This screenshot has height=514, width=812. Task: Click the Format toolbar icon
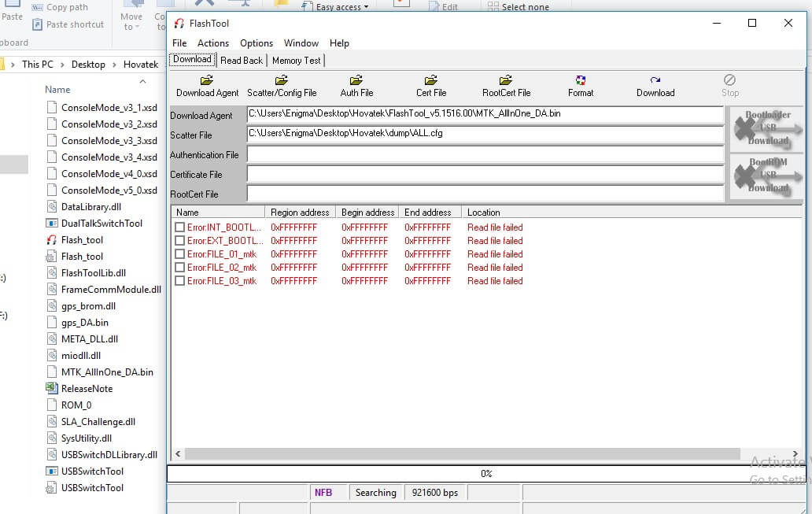pyautogui.click(x=581, y=80)
